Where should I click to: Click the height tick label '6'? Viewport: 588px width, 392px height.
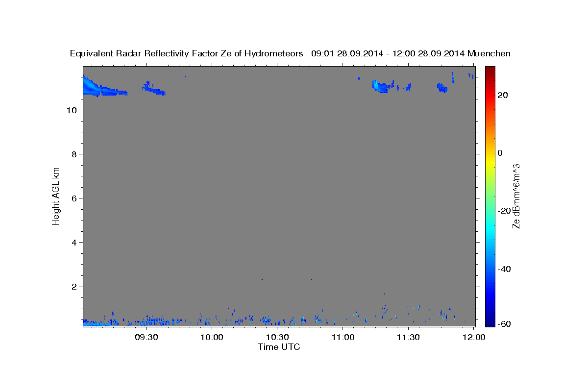coord(73,198)
